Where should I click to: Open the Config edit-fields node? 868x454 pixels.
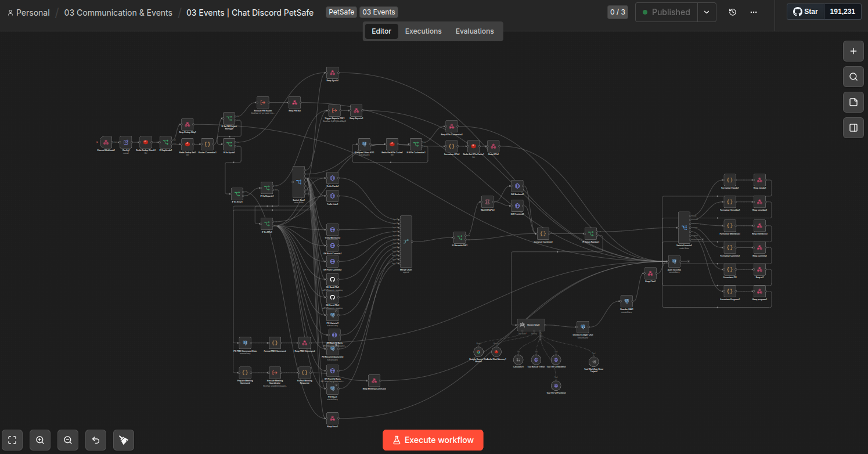(125, 142)
